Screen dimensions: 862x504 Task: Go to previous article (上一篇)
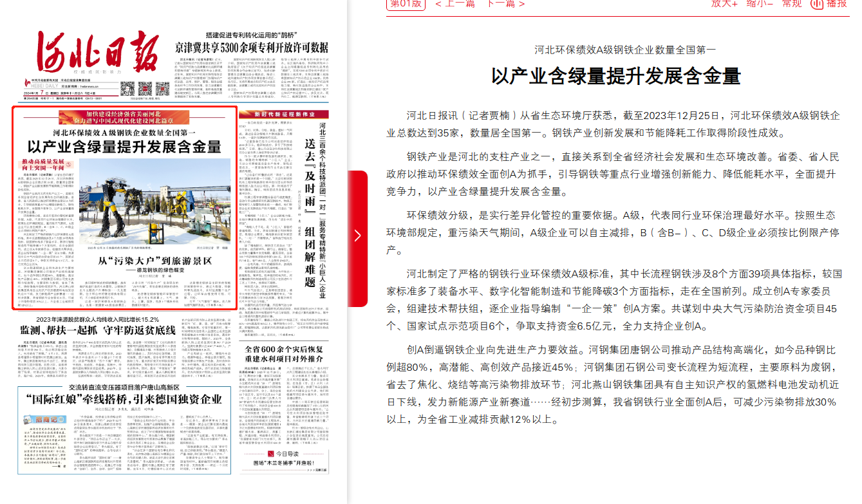454,4
